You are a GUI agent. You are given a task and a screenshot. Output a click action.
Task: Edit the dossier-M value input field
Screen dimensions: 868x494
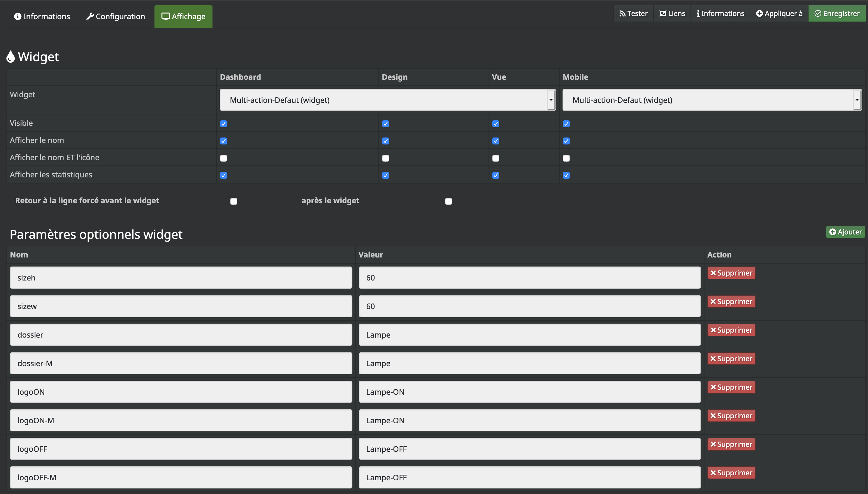coord(530,363)
